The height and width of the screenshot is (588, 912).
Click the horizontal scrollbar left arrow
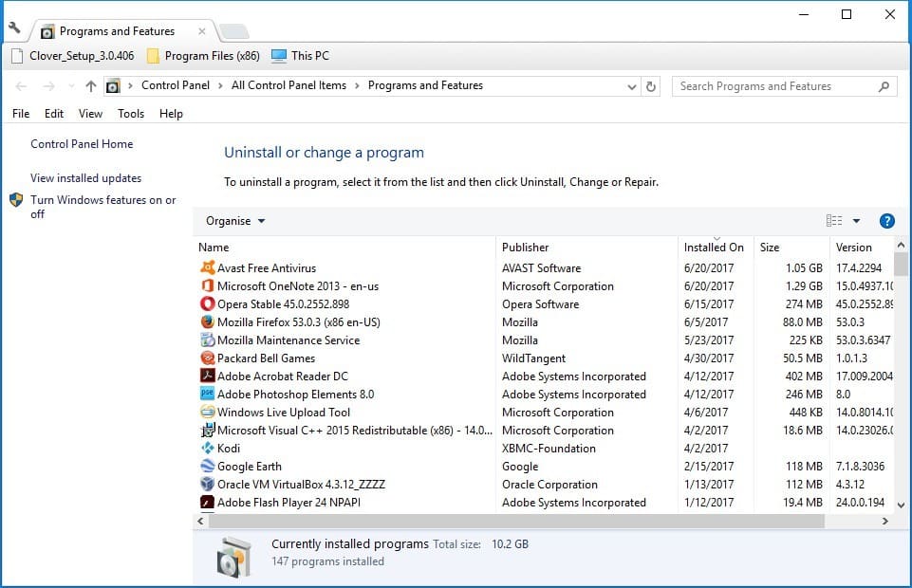pos(200,522)
